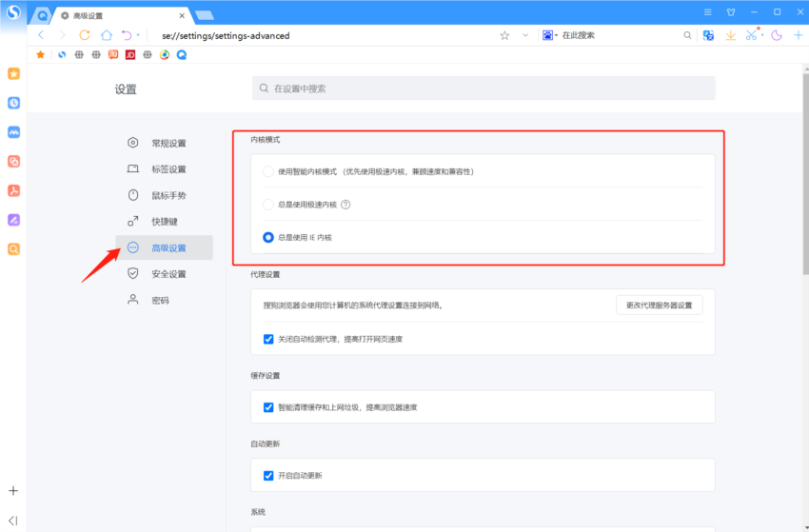Collapse the sidebar with bottom-left arrow icon
The height and width of the screenshot is (532, 809).
pos(13,521)
